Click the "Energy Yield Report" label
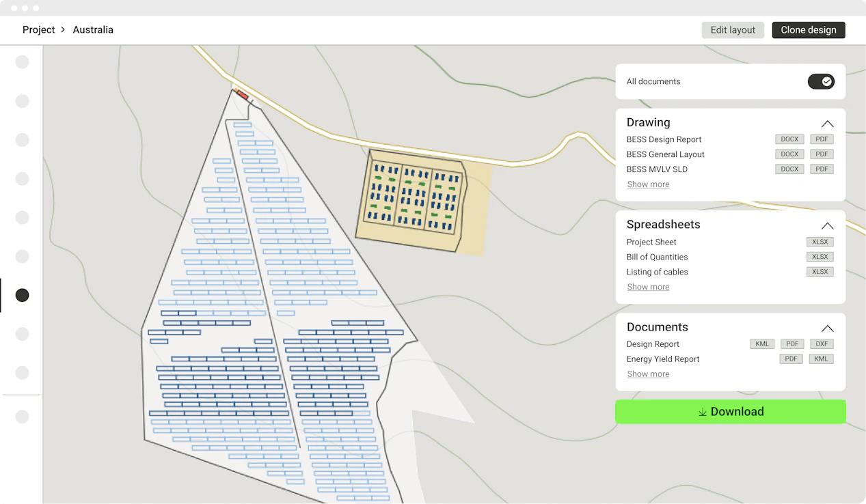The width and height of the screenshot is (866, 504). click(663, 359)
